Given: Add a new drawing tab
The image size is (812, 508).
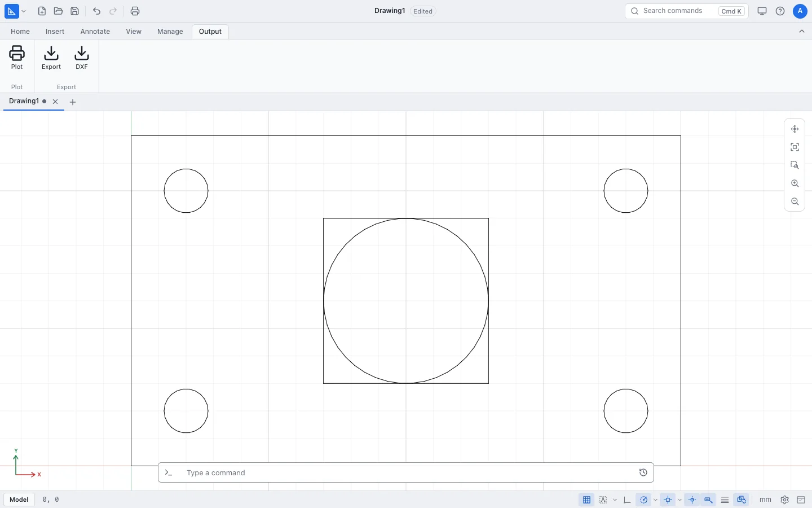Looking at the screenshot, I should [x=73, y=102].
